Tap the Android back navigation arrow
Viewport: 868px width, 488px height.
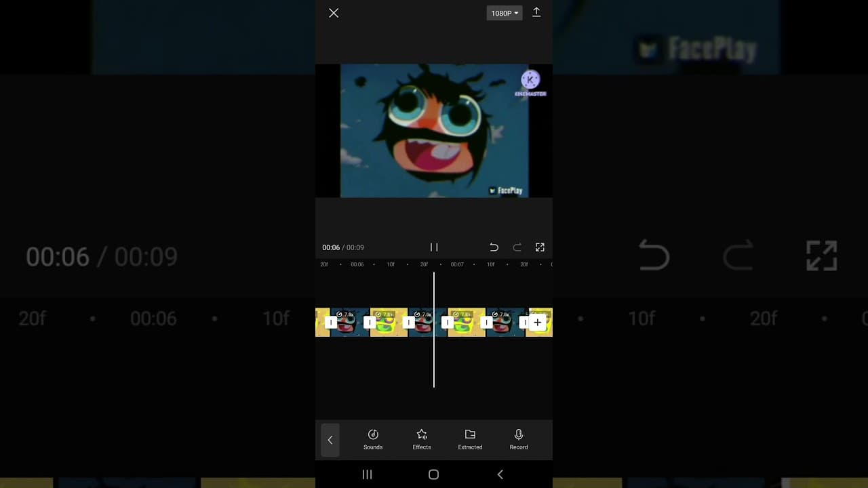coord(500,474)
